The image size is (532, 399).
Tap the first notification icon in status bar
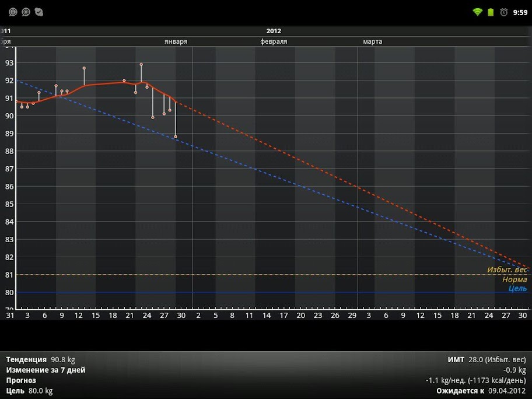[13, 12]
